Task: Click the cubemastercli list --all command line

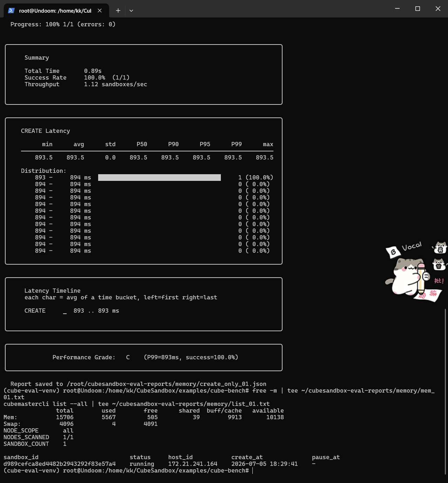Action: 137,404
